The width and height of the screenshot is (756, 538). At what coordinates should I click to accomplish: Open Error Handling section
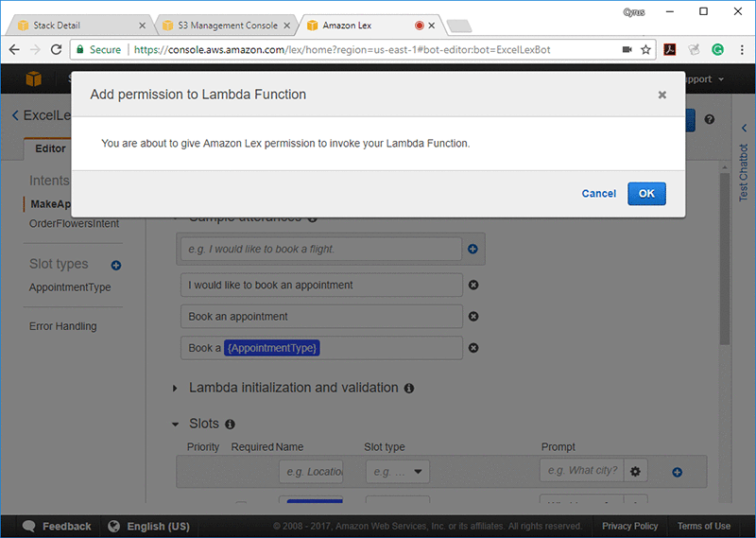62,326
